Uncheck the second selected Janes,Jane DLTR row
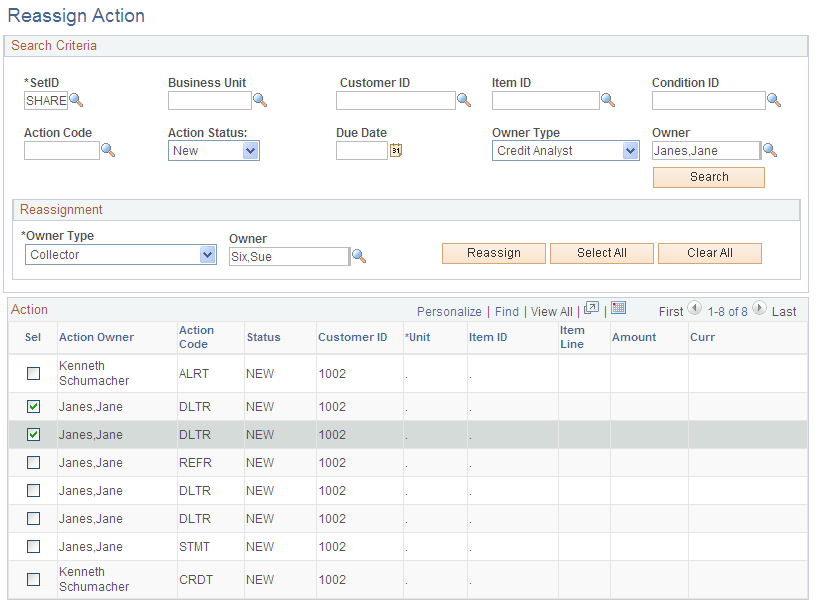817x610 pixels. point(33,434)
